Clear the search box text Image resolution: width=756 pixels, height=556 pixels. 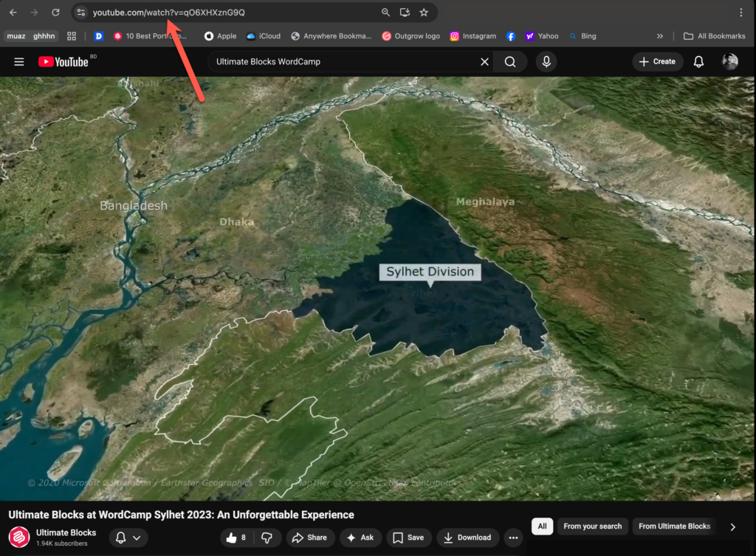[x=484, y=62]
